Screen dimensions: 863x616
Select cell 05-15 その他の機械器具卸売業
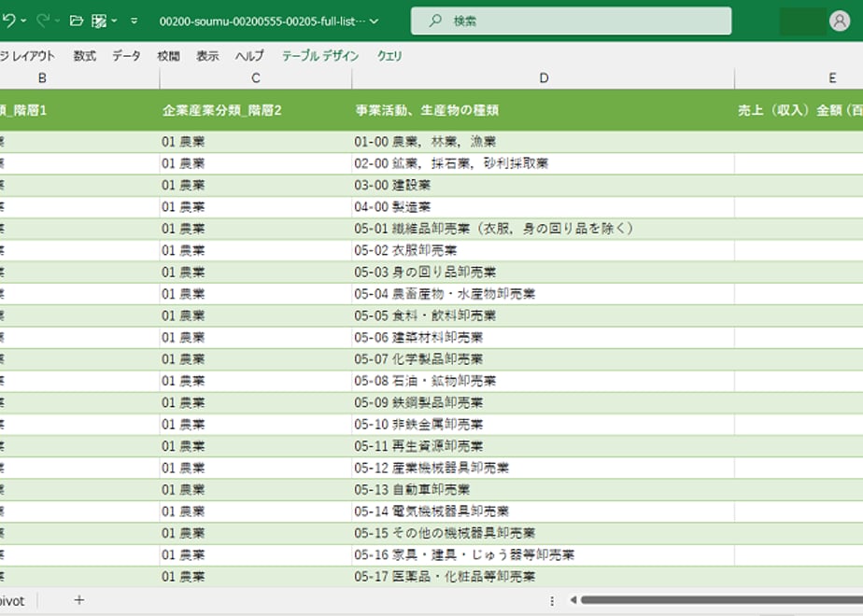tap(544, 533)
